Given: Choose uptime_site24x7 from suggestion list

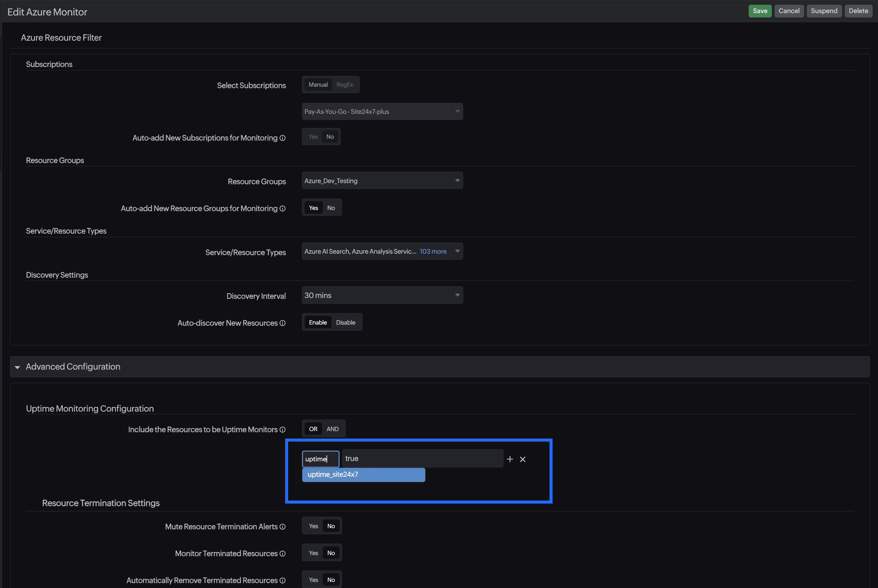Looking at the screenshot, I should click(x=363, y=475).
